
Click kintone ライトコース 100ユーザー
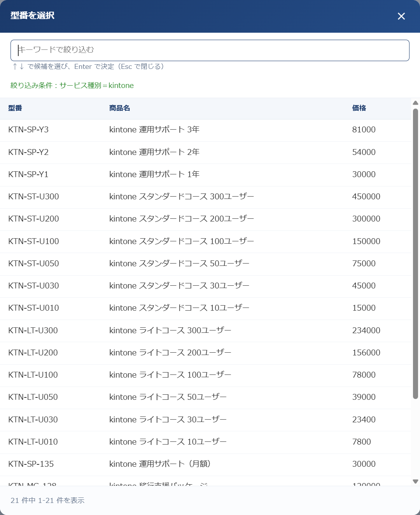click(x=170, y=375)
